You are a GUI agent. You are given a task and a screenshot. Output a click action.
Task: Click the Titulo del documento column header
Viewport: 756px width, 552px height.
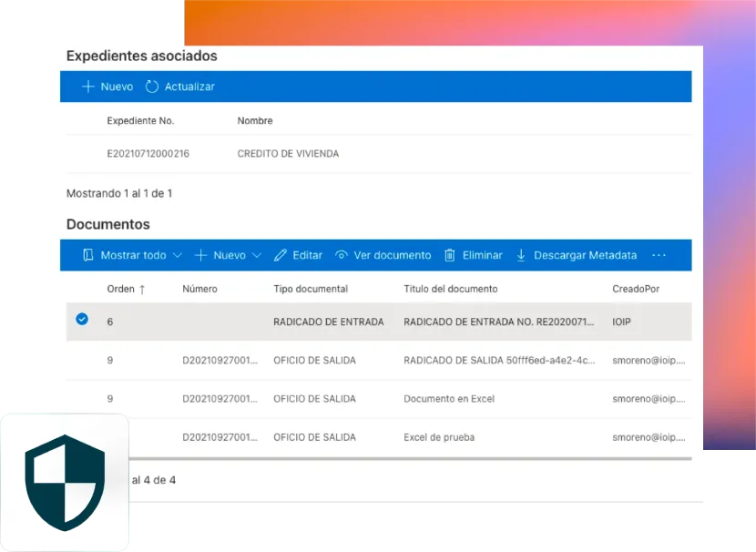451,289
